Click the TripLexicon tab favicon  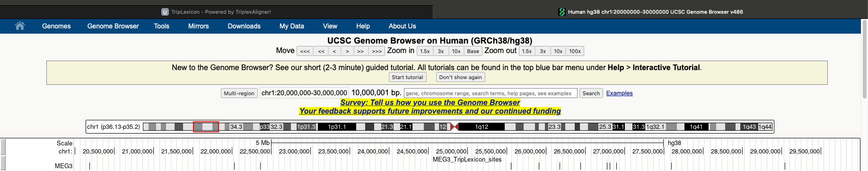click(x=165, y=12)
